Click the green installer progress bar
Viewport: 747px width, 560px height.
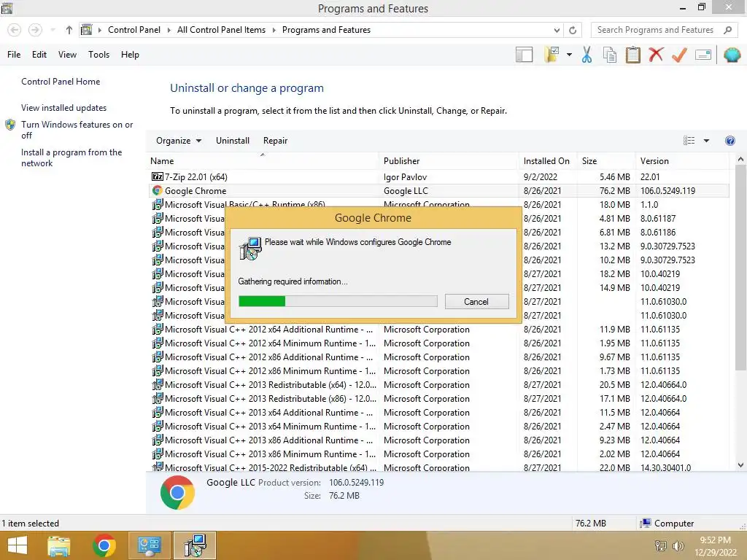click(x=338, y=301)
